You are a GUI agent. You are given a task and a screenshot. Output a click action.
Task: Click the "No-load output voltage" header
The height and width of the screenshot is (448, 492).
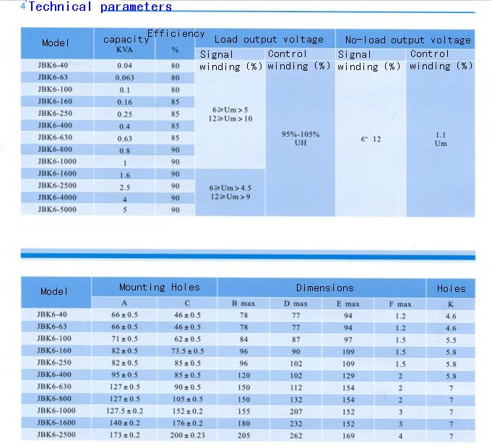[408, 40]
